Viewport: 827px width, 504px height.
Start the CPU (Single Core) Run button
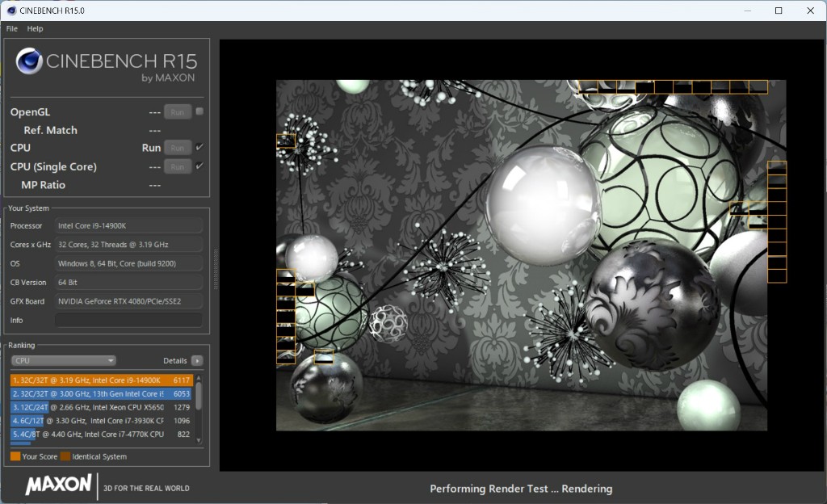(x=178, y=166)
